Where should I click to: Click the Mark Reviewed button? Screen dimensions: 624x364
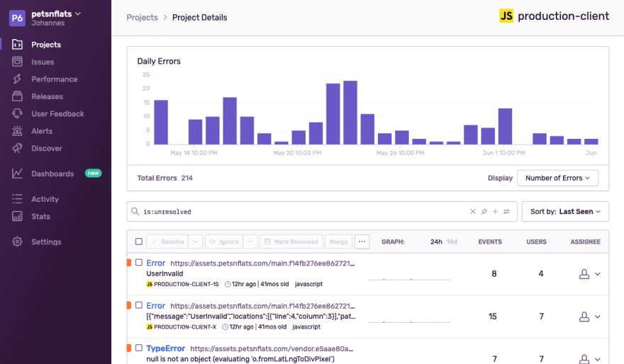(291, 241)
